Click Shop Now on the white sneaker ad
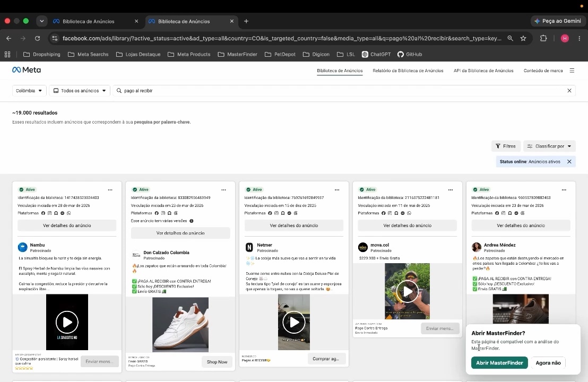Image resolution: width=588 pixels, height=382 pixels. coord(217,362)
